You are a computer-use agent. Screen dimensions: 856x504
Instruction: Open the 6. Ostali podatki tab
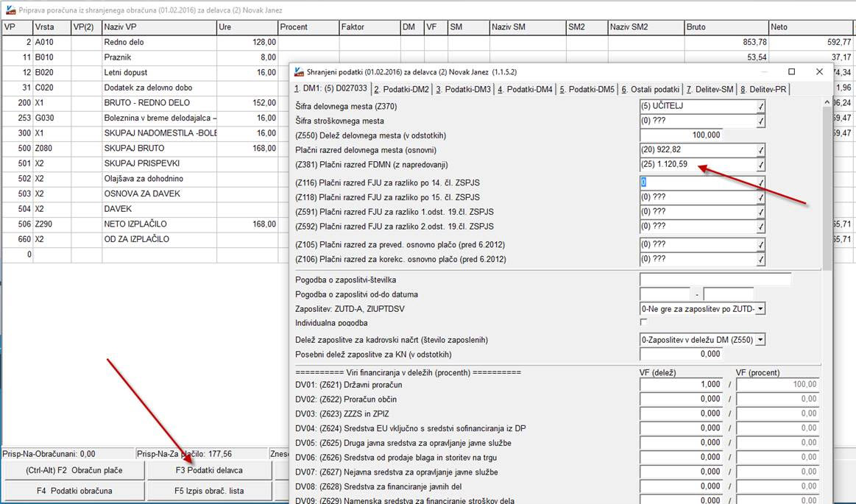[650, 90]
